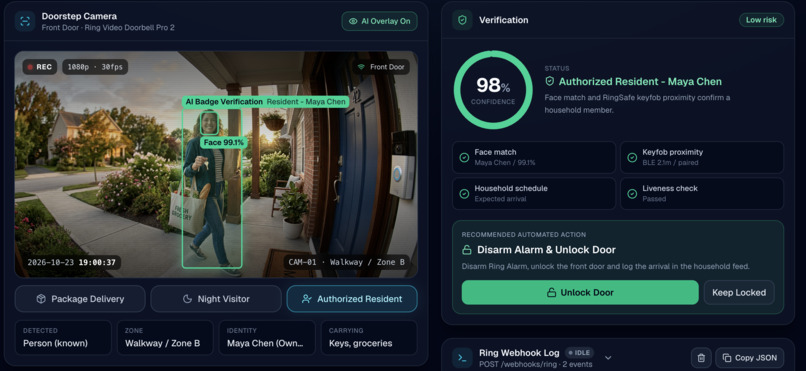
Task: Toggle the AI Overlay On button
Action: pos(379,22)
